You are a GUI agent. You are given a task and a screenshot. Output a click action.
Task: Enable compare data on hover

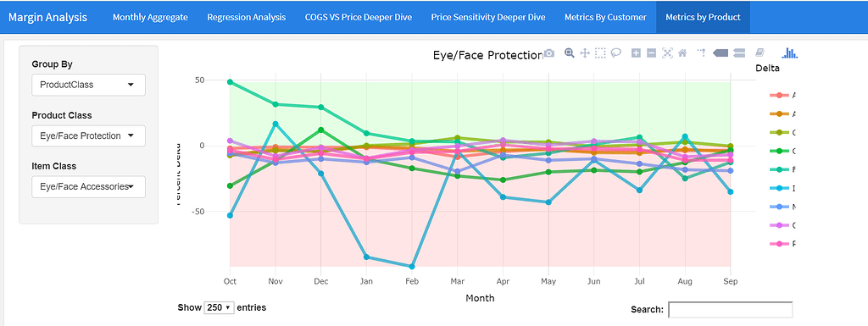point(739,53)
